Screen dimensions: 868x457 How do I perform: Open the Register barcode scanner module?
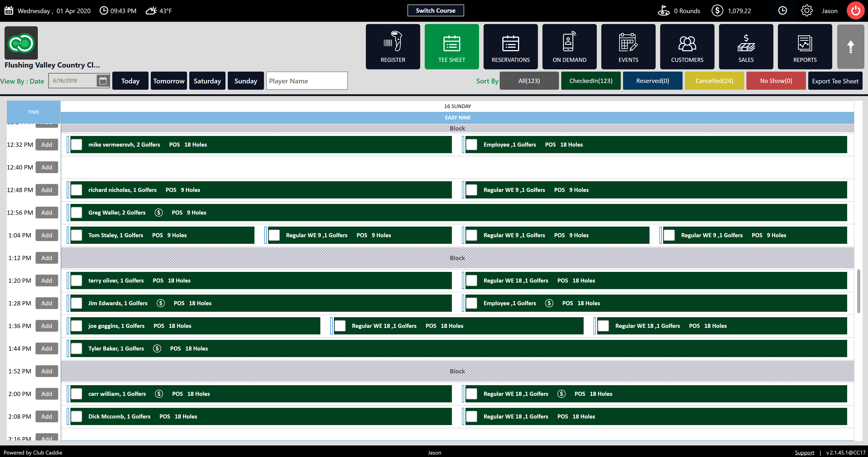[393, 46]
